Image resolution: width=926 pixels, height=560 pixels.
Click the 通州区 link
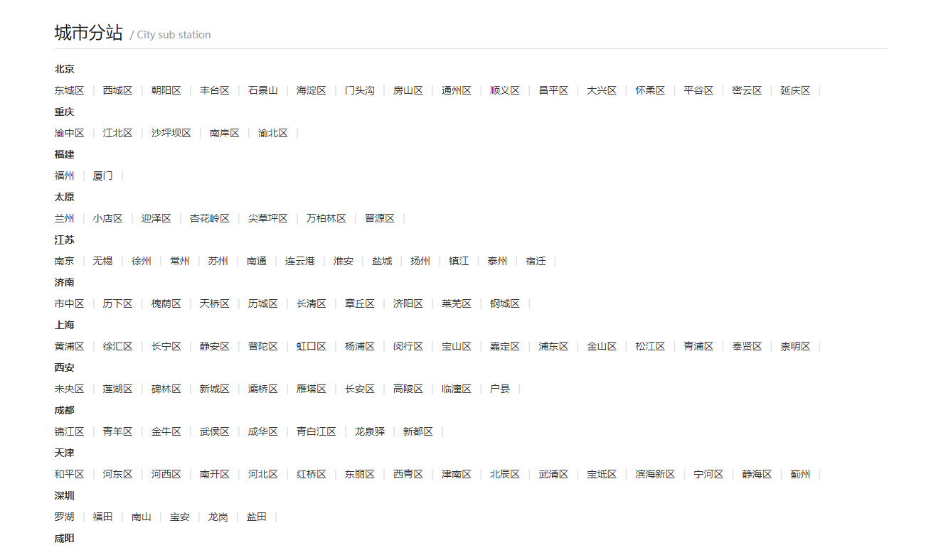[456, 90]
